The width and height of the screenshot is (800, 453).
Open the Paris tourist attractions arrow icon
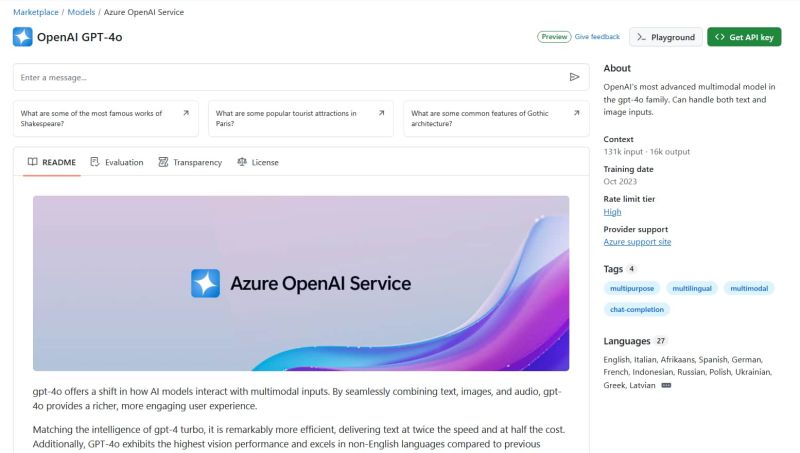click(x=382, y=113)
